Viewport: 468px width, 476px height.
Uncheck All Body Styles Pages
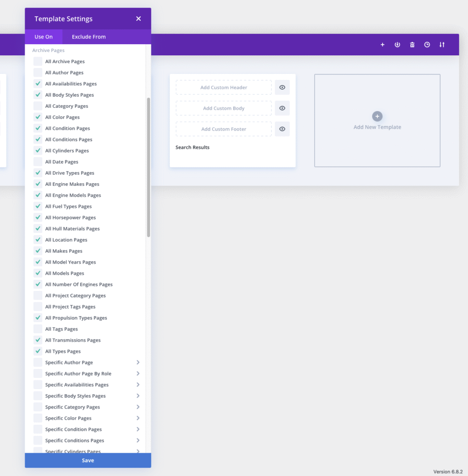pyautogui.click(x=38, y=95)
